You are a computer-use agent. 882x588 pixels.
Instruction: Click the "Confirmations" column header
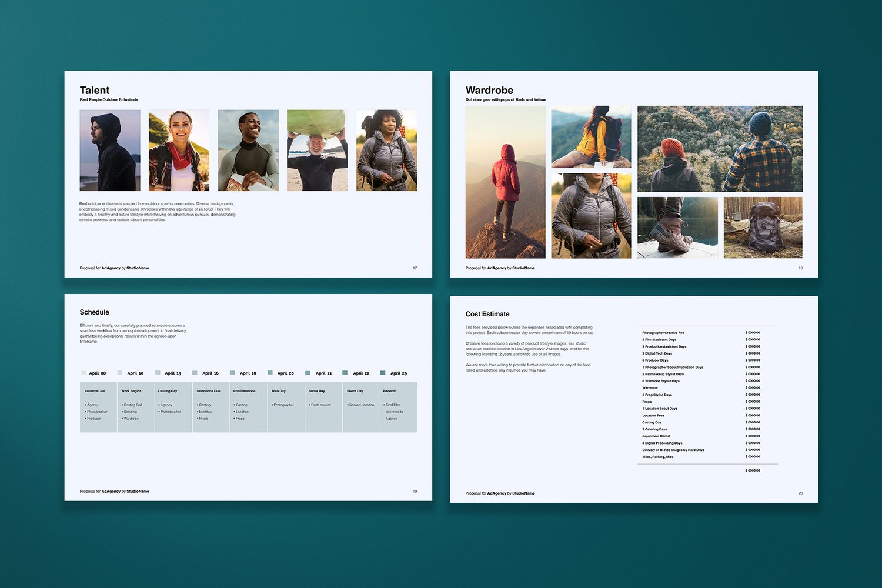pyautogui.click(x=245, y=391)
